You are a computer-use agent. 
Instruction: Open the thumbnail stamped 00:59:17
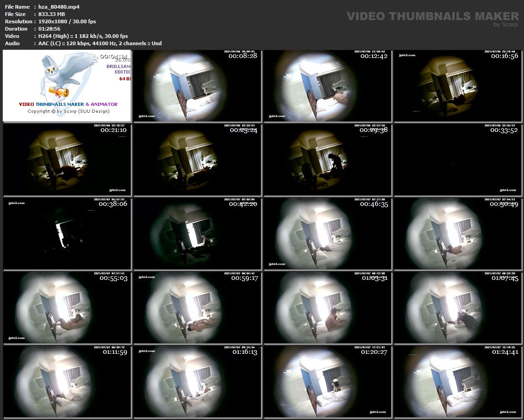click(197, 308)
